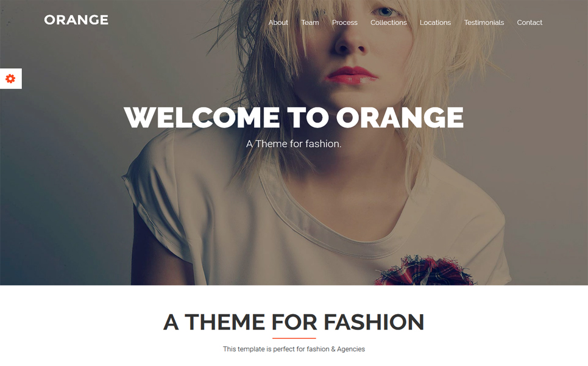The image size is (588, 366).
Task: Click the model's visible blue eye
Action: [386, 11]
